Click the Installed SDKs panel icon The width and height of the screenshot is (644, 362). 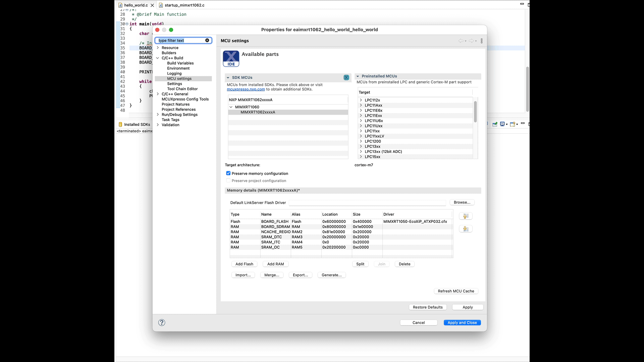(120, 124)
